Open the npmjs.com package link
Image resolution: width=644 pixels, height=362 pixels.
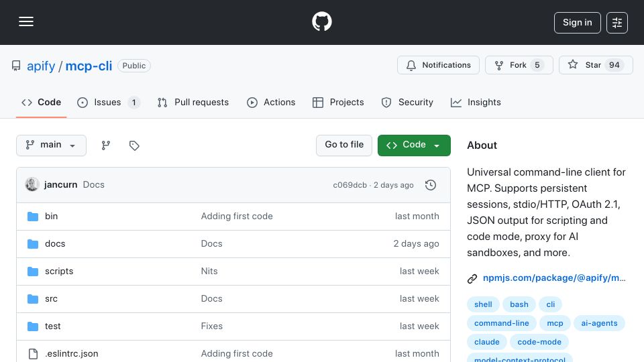[x=554, y=278]
